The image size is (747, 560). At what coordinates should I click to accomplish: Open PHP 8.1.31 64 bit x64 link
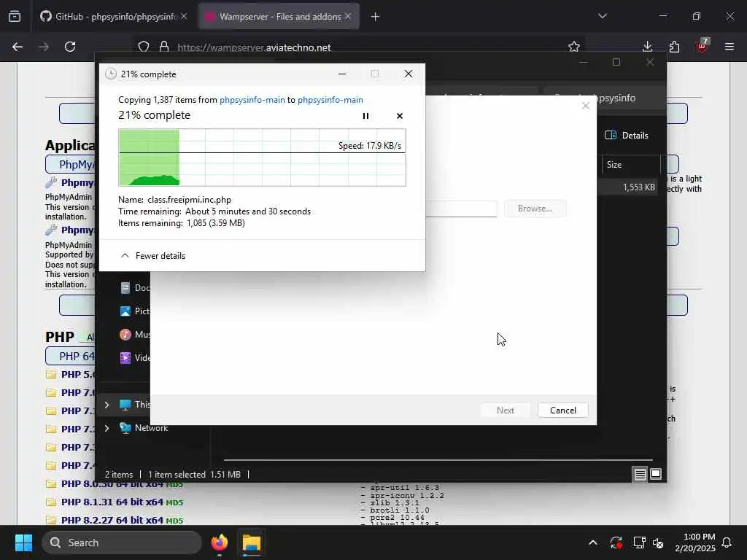tap(112, 502)
